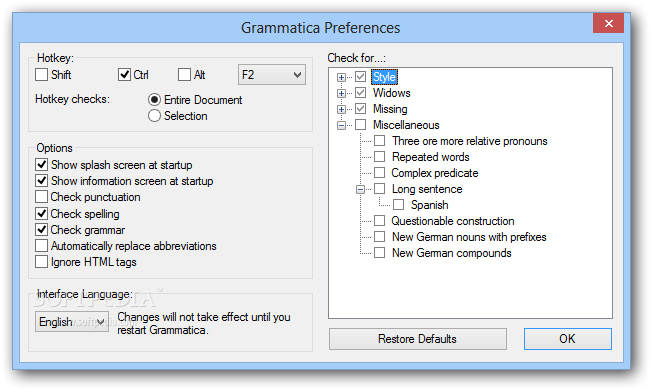Confirm preferences with the OK button
The width and height of the screenshot is (651, 390).
pyautogui.click(x=568, y=339)
